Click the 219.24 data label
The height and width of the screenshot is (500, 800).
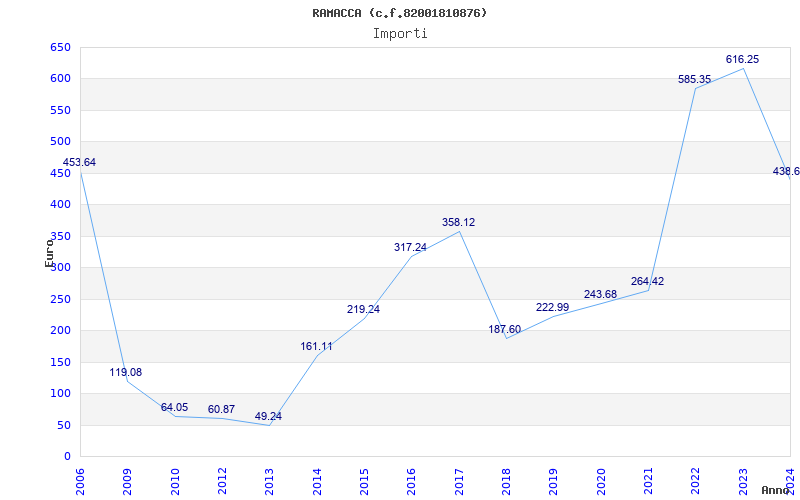pyautogui.click(x=363, y=310)
